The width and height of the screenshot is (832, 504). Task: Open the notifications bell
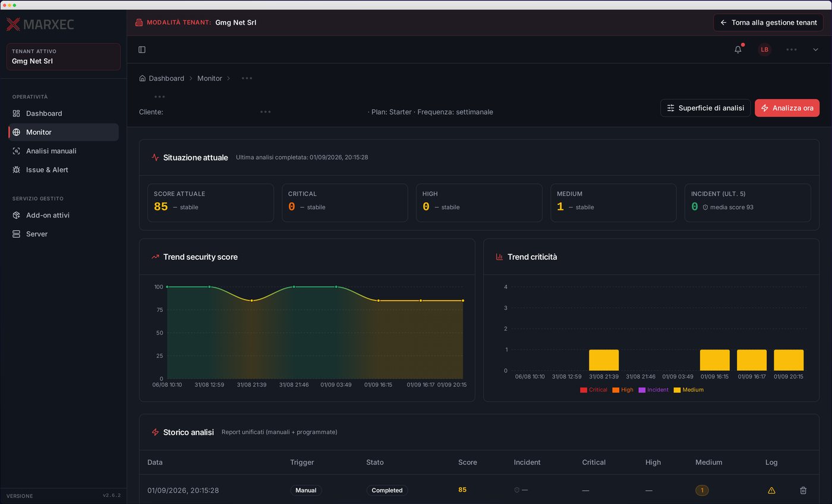[x=738, y=50]
